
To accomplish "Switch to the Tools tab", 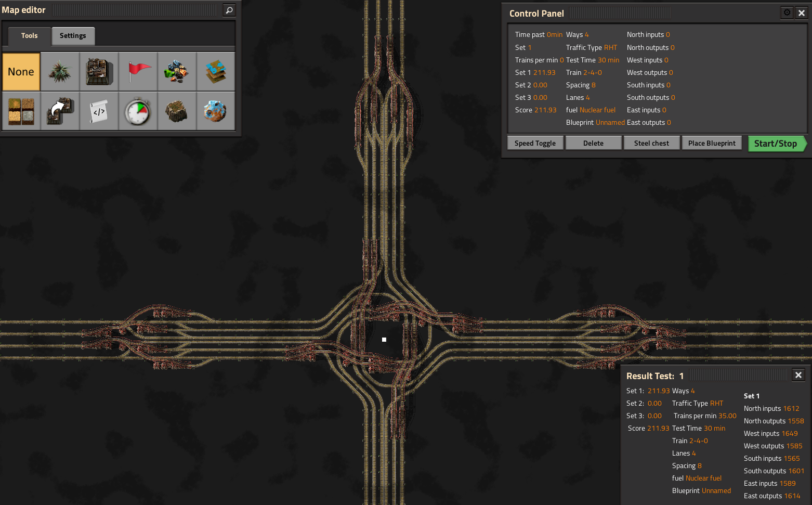I will pyautogui.click(x=30, y=36).
